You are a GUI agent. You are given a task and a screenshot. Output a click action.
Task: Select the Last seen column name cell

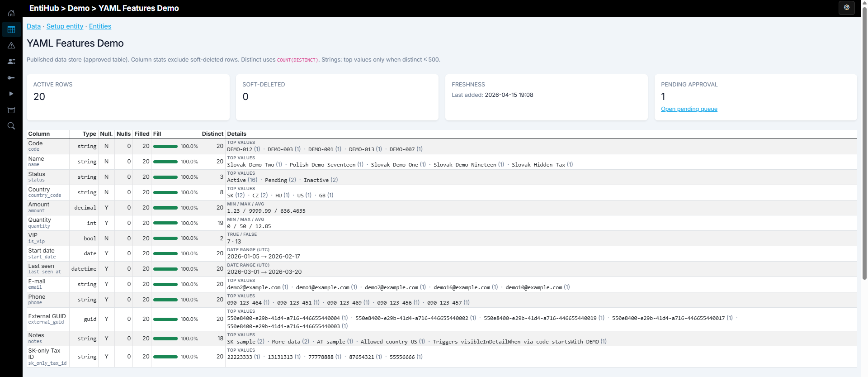tap(48, 269)
